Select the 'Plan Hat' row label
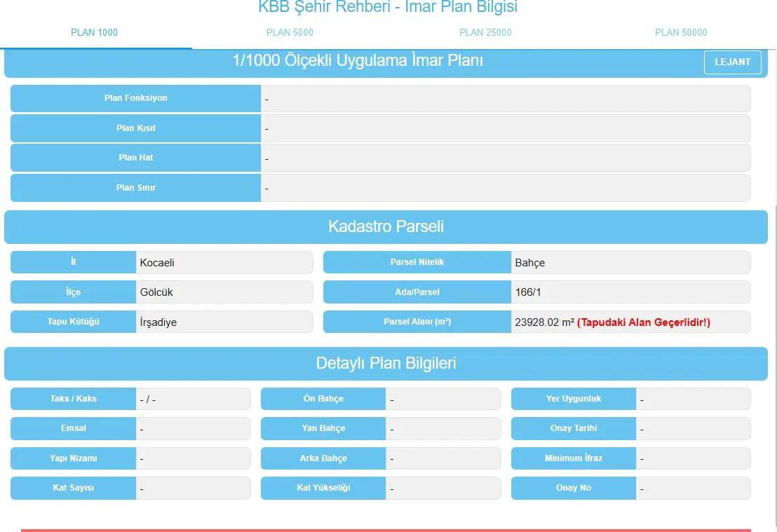Viewport: 777px width, 532px height. (136, 158)
